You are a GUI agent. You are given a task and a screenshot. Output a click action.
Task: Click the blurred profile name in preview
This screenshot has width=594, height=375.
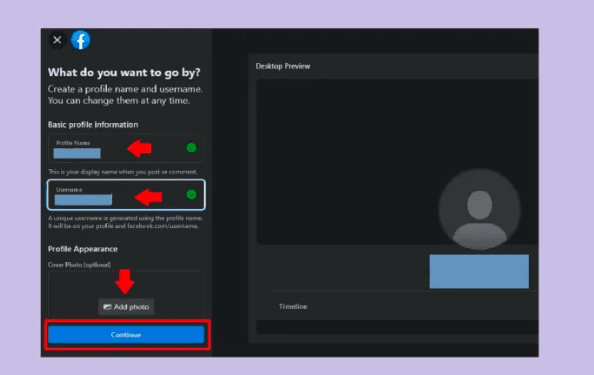(x=479, y=271)
